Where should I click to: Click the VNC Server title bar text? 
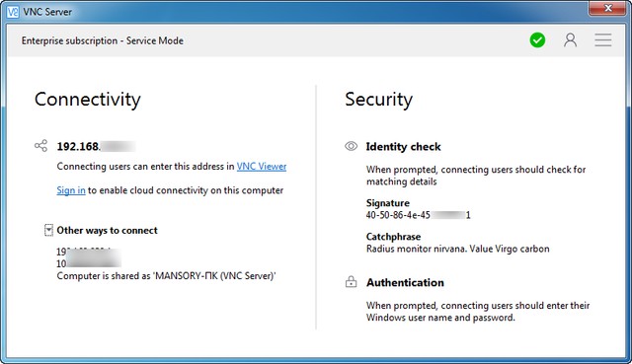pyautogui.click(x=47, y=12)
